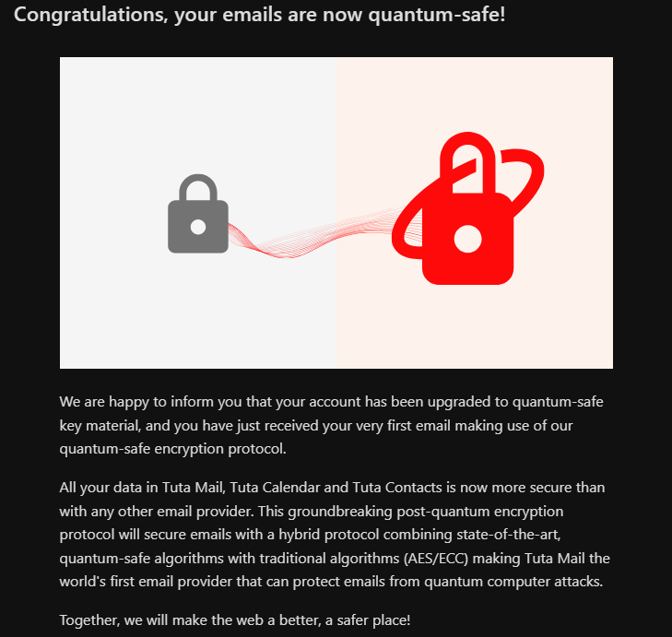Image resolution: width=672 pixels, height=637 pixels.
Task: Click the shackle of the gray padlock
Action: click(x=197, y=185)
